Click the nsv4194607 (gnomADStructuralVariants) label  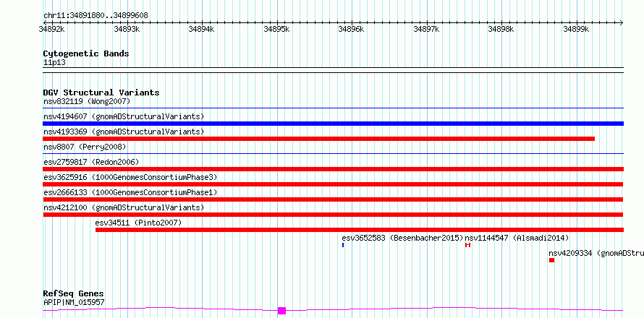pos(124,116)
